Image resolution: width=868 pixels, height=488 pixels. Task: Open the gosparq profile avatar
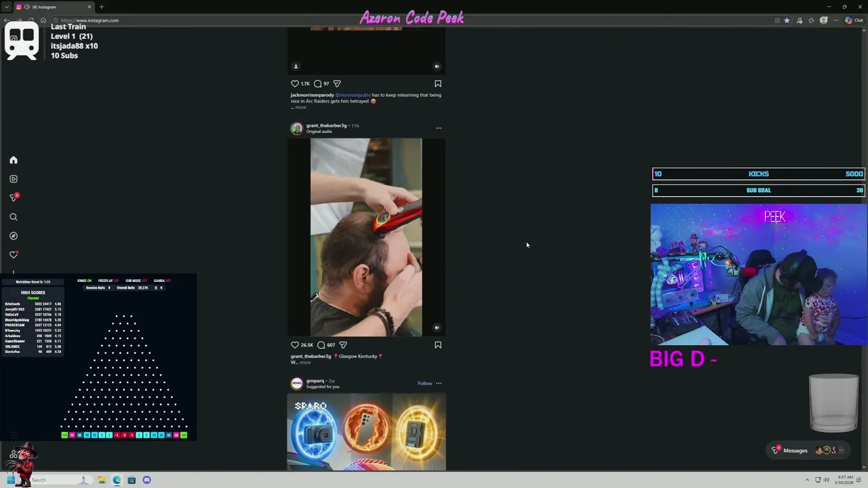[296, 384]
